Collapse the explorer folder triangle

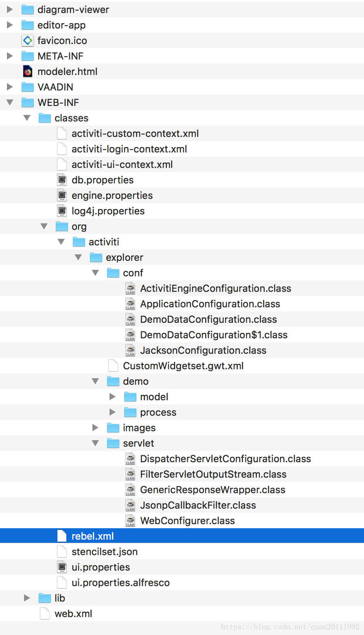tap(79, 257)
